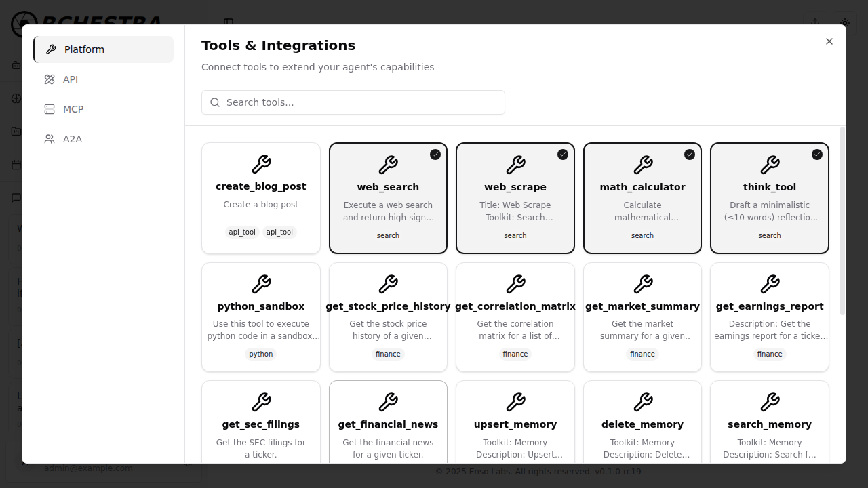Image resolution: width=868 pixels, height=488 pixels.
Task: Close the Tools & Integrations dialog
Action: [x=829, y=41]
